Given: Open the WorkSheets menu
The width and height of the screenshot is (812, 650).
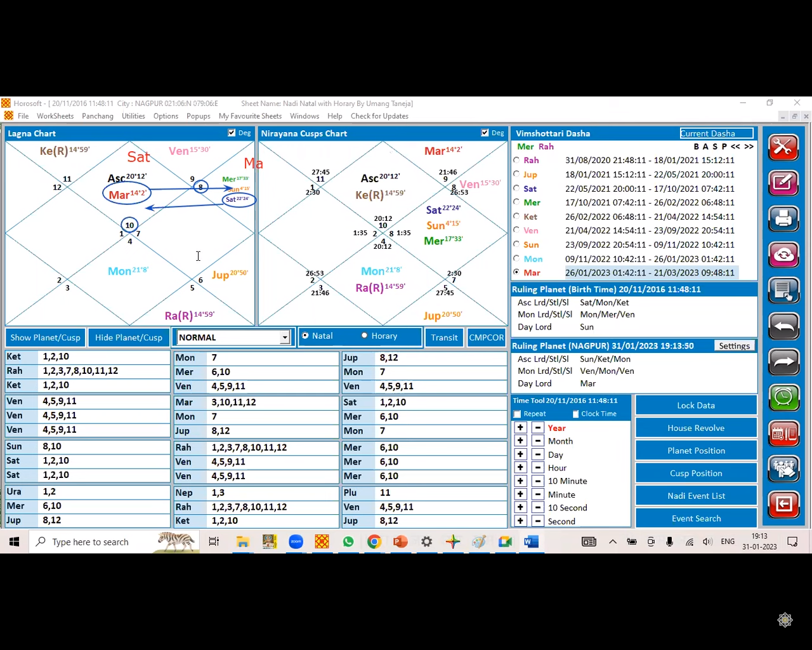Looking at the screenshot, I should point(55,116).
